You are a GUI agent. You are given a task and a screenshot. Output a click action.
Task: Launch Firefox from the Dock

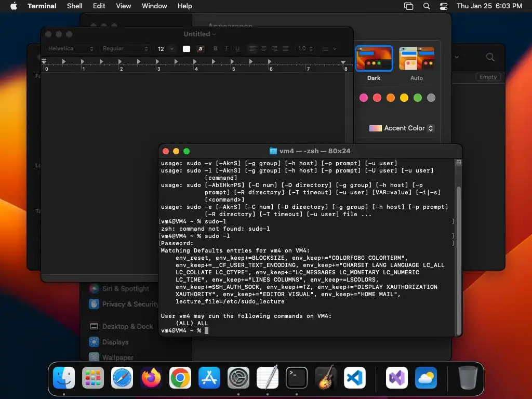pos(151,378)
